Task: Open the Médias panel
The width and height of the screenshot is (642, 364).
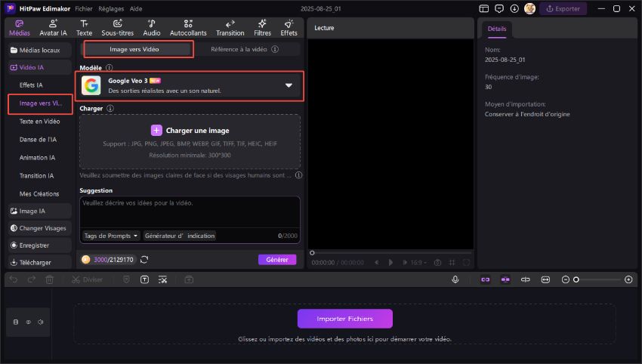Action: (19, 28)
